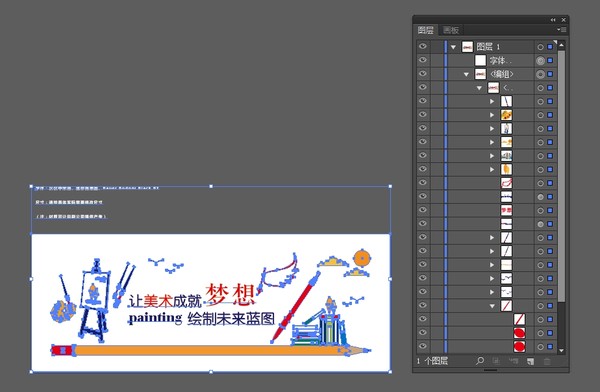Open the Layers panel flyout menu
600x392 pixels.
[x=561, y=29]
